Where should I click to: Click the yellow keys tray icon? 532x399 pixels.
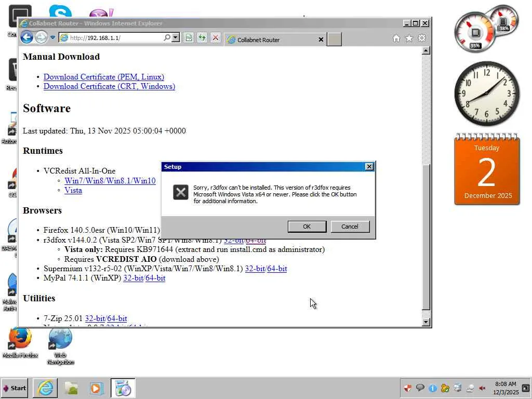click(445, 388)
